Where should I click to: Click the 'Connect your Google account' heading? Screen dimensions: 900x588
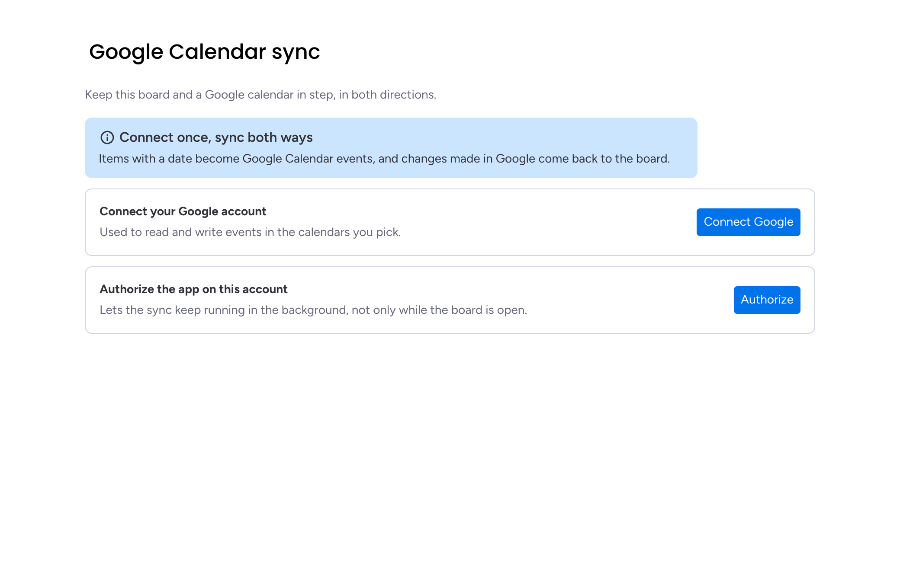183,211
